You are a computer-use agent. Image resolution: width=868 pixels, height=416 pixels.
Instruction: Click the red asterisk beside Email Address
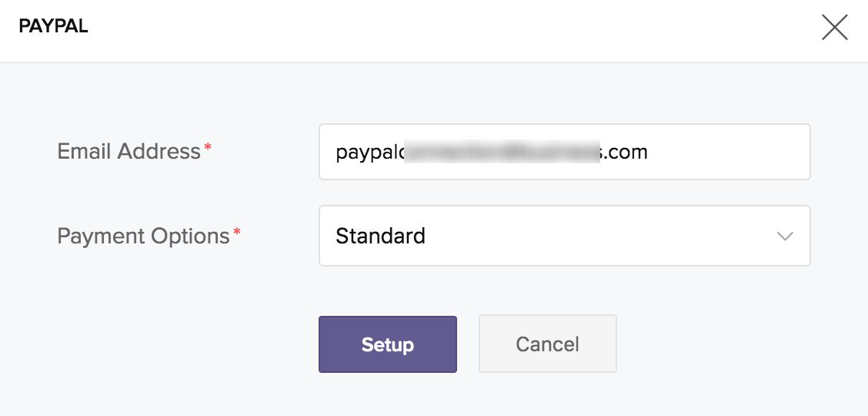coord(208,147)
